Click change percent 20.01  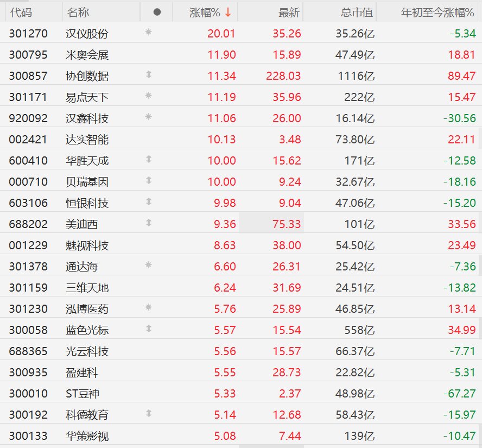(x=221, y=34)
